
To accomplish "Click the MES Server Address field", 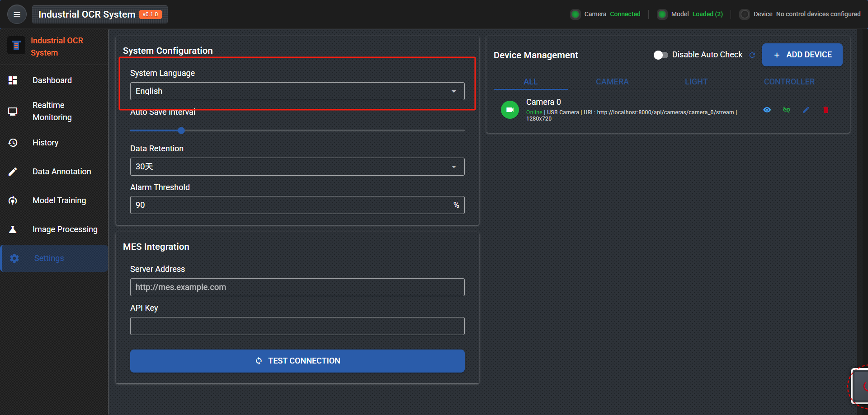I will point(297,287).
